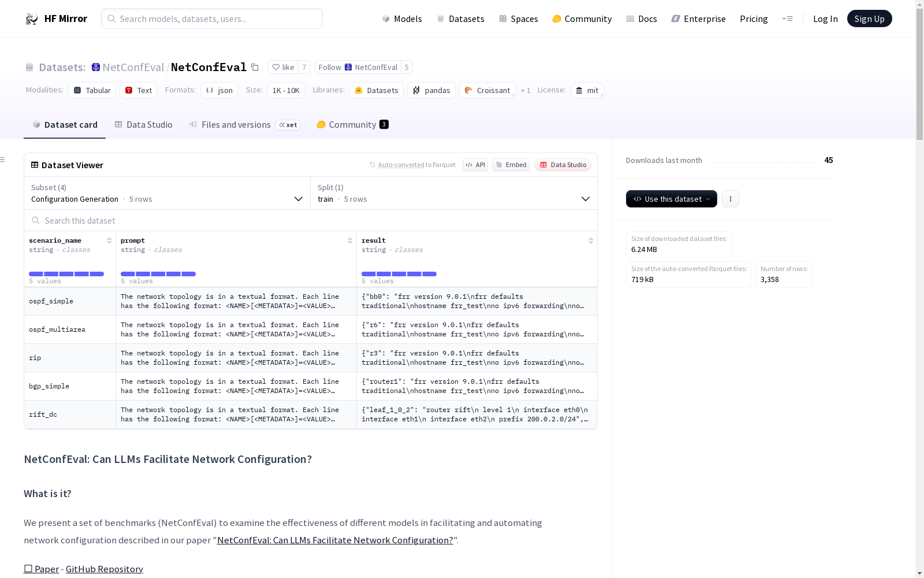Select the pandas library tag
This screenshot has height=578, width=924.
pos(431,90)
